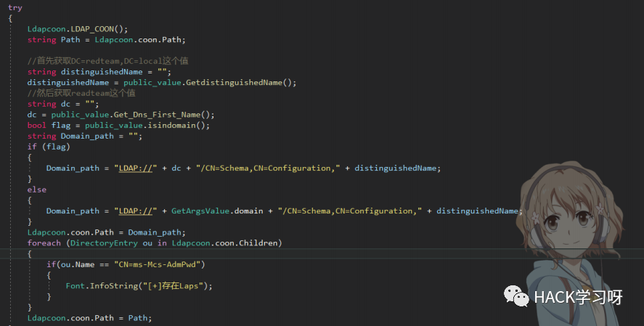Click the line 'Ldapcoon.coon.Path = Path;'
This screenshot has width=644, height=326.
(x=89, y=318)
